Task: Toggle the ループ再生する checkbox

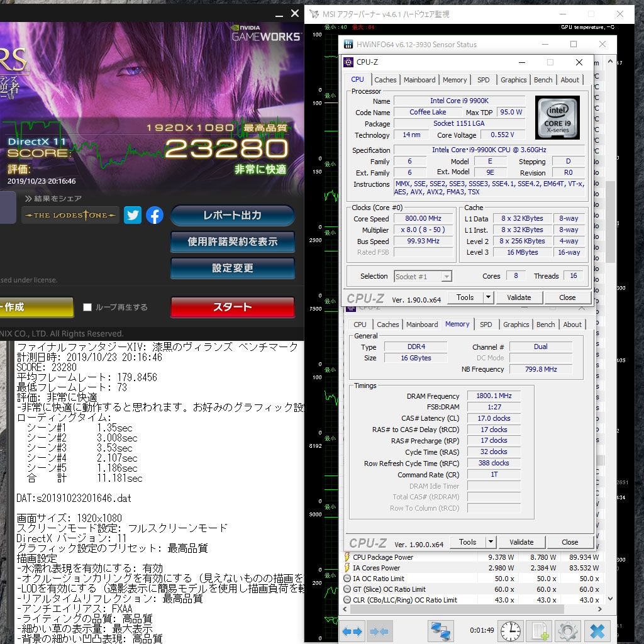Action: click(x=87, y=307)
